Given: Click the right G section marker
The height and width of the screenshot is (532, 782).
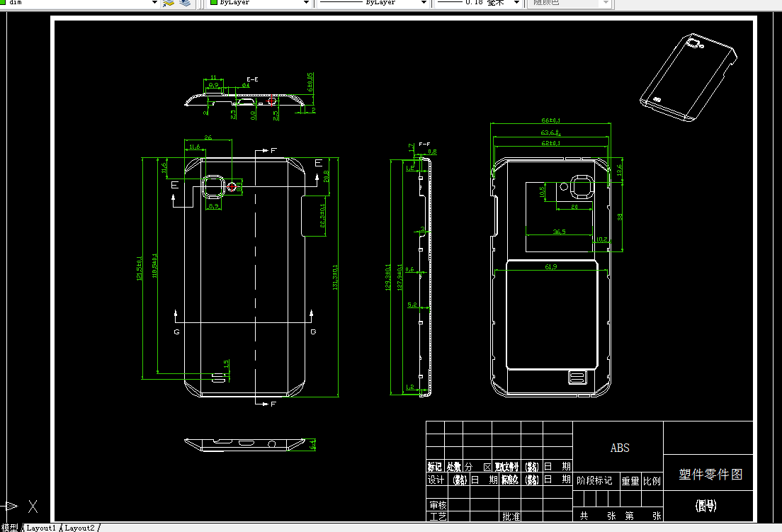Looking at the screenshot, I should 313,332.
